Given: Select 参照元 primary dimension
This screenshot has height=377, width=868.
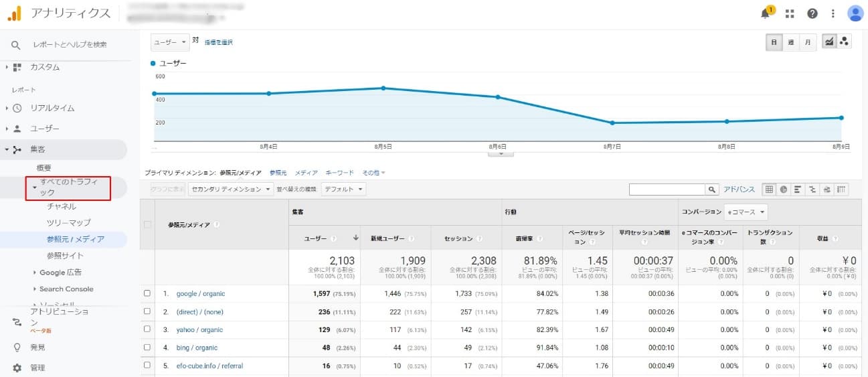Looking at the screenshot, I should (x=278, y=173).
